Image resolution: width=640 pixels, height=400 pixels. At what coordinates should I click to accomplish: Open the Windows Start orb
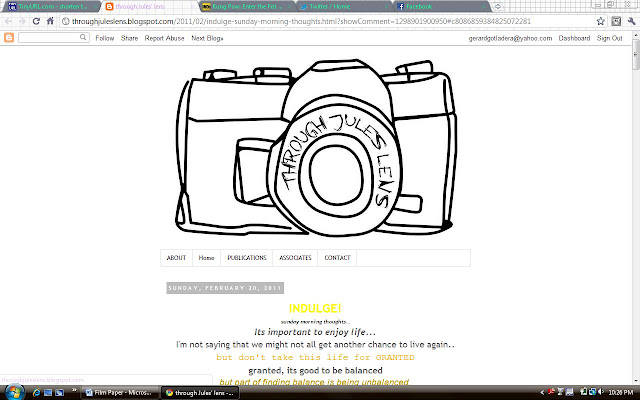coord(13,392)
